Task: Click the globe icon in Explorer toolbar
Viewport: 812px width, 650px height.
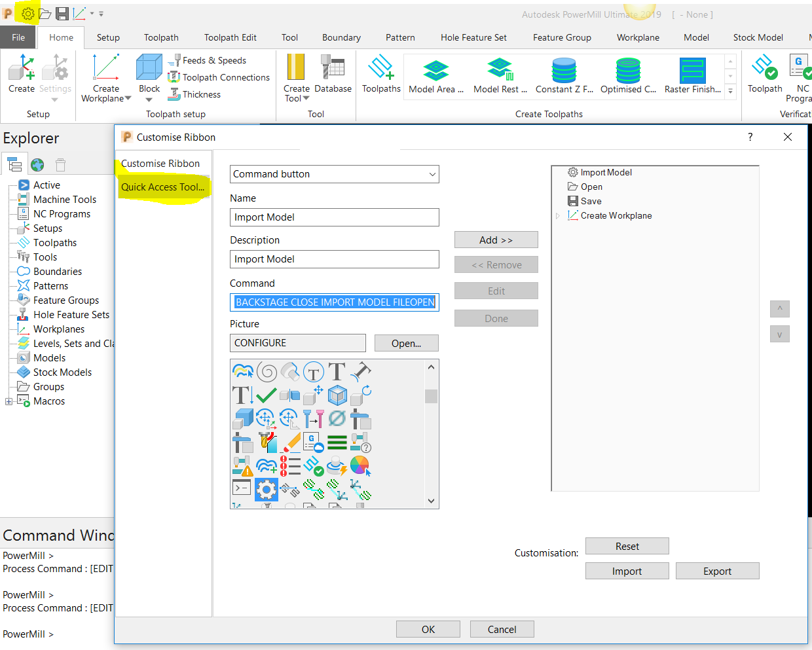Action: (x=37, y=164)
